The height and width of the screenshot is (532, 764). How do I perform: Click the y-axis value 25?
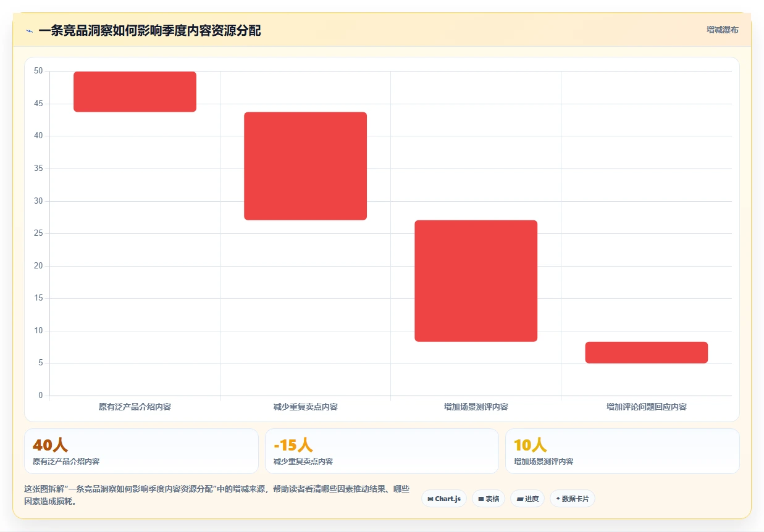tap(38, 233)
